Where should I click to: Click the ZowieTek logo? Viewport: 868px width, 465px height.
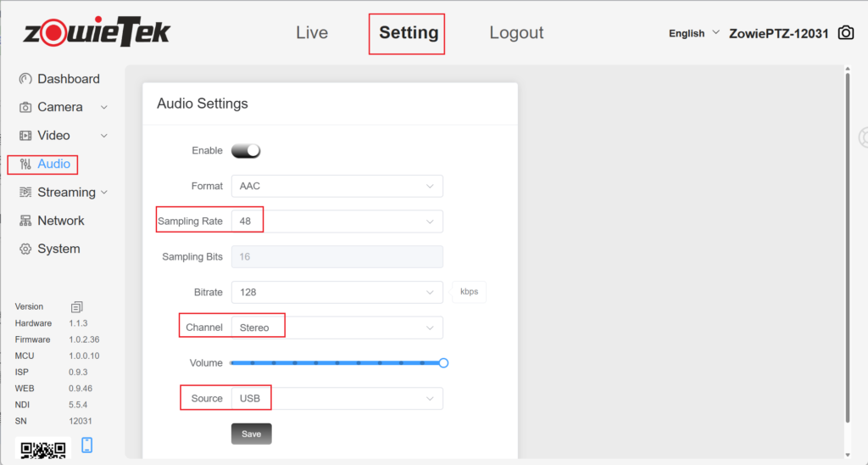coord(97,32)
